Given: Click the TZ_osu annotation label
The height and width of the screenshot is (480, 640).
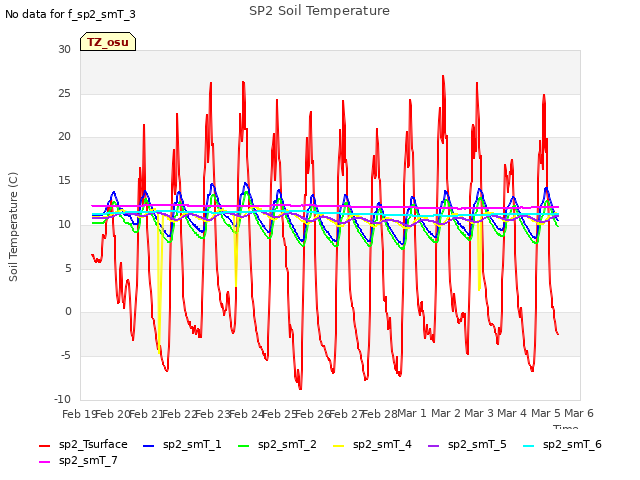Looking at the screenshot, I should coord(108,42).
